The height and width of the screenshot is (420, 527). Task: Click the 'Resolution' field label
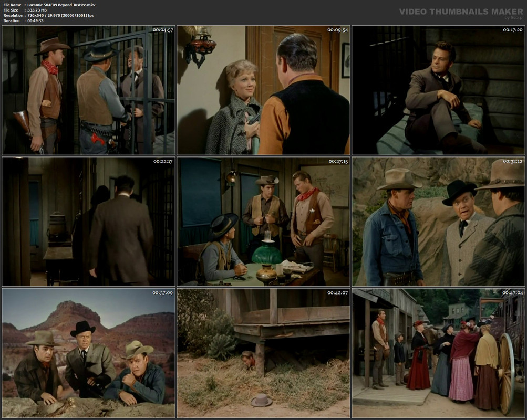(14, 15)
